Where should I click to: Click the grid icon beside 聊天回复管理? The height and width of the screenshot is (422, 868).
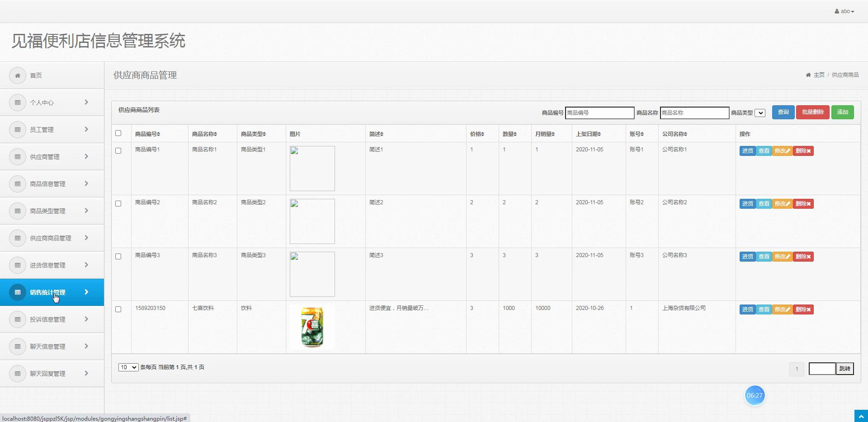(x=18, y=374)
